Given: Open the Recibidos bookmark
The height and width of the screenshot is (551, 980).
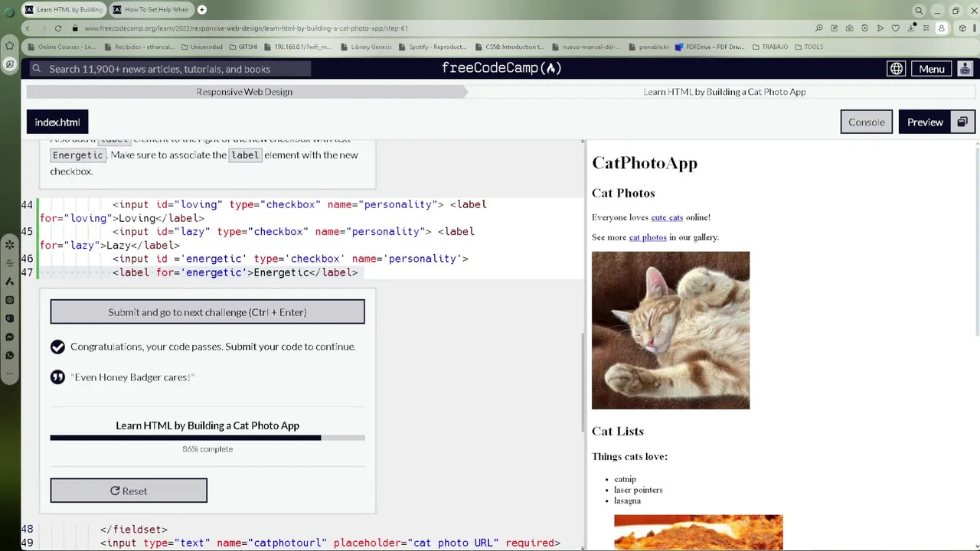Looking at the screenshot, I should 139,47.
